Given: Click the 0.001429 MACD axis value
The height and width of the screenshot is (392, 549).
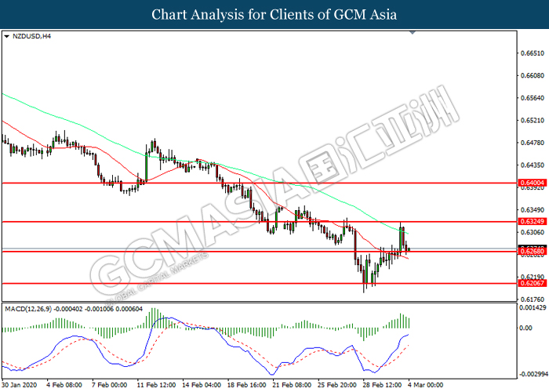Looking at the screenshot, I should pyautogui.click(x=533, y=308).
